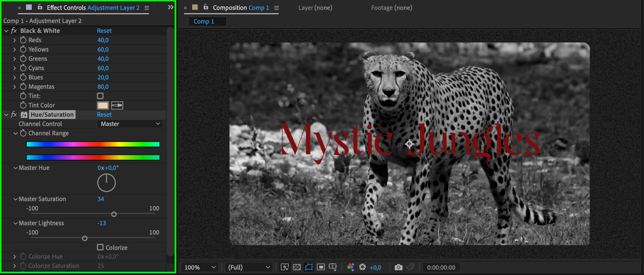Click the Tint Color swatch
This screenshot has height=275, width=644.
click(103, 105)
